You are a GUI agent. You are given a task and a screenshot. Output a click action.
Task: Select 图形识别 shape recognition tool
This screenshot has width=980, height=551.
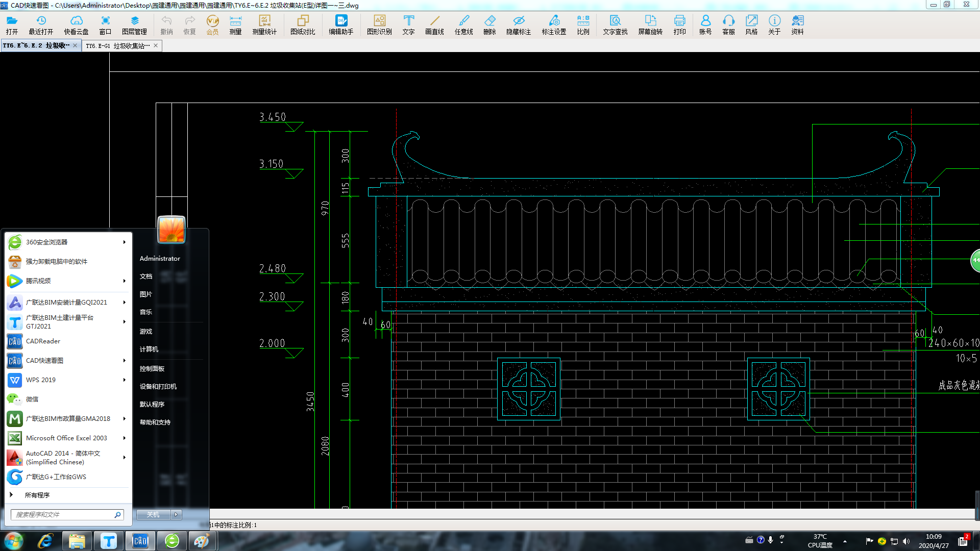coord(379,24)
